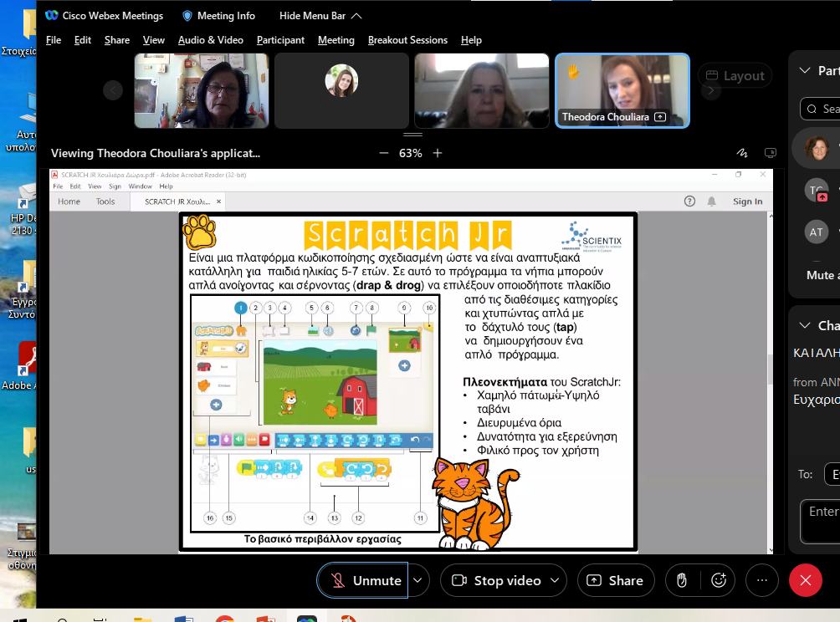Image resolution: width=840 pixels, height=622 pixels.
Task: Open the Audio & Video menu
Action: point(210,40)
